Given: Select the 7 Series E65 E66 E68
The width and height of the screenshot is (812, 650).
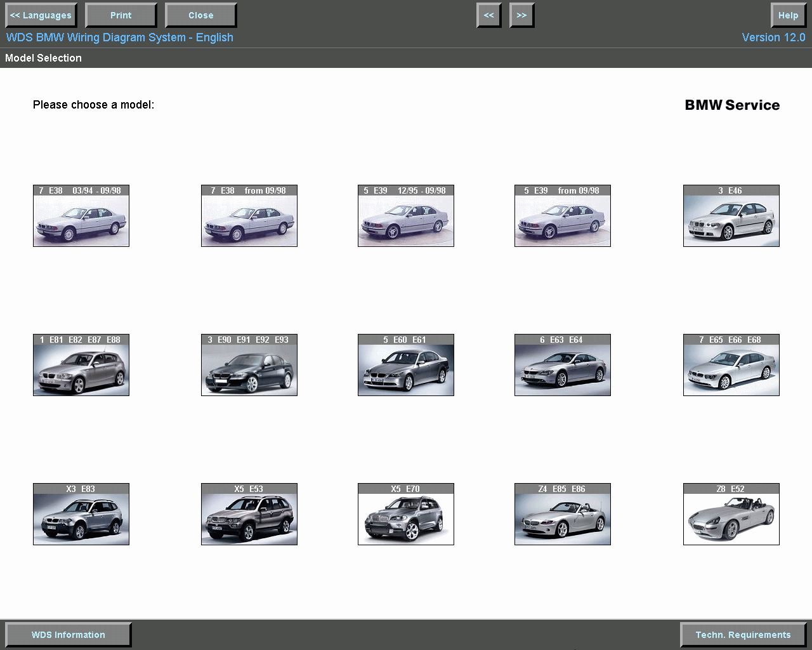Looking at the screenshot, I should tap(731, 365).
